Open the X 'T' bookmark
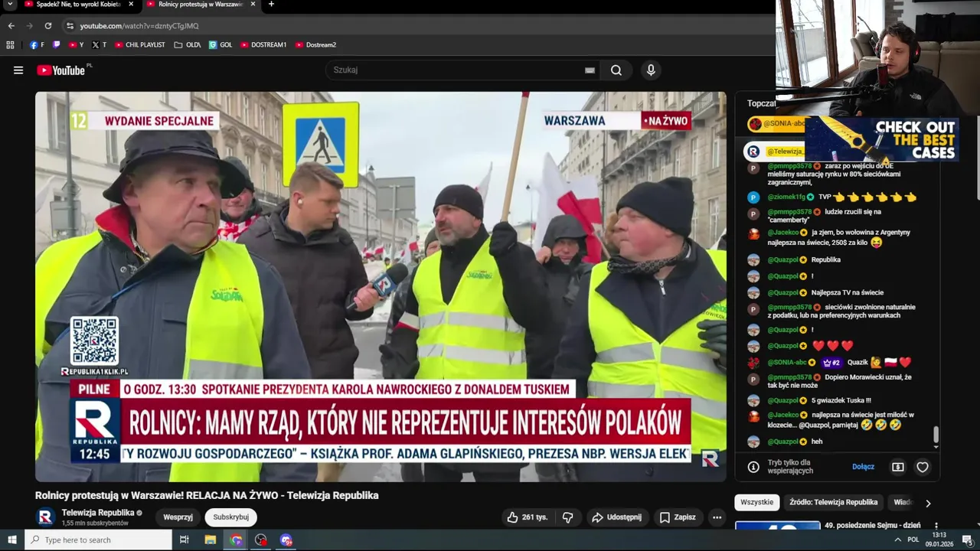Viewport: 980px width, 551px height. [x=99, y=45]
